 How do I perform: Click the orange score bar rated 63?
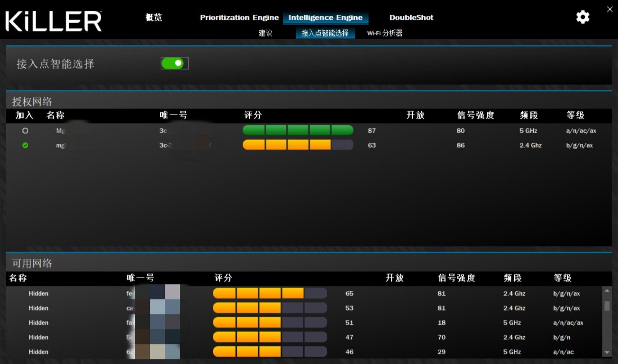click(298, 145)
